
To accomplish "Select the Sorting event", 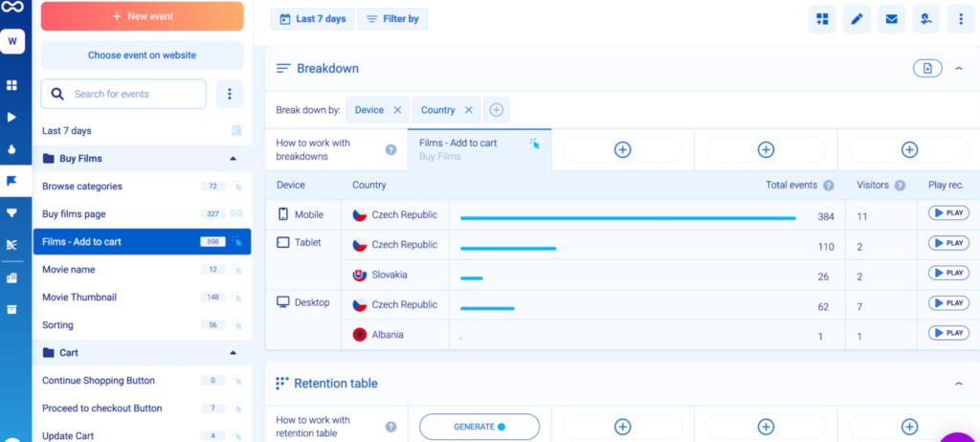I will click(143, 325).
